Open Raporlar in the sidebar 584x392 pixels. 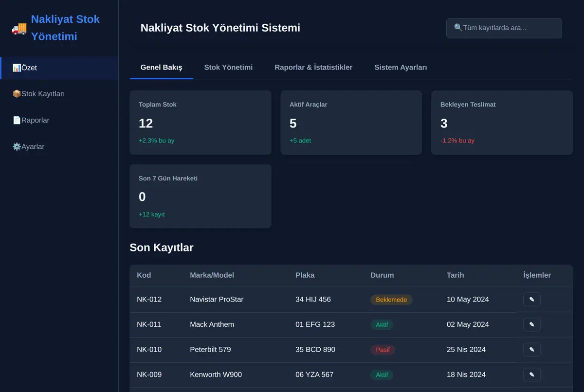tap(59, 120)
